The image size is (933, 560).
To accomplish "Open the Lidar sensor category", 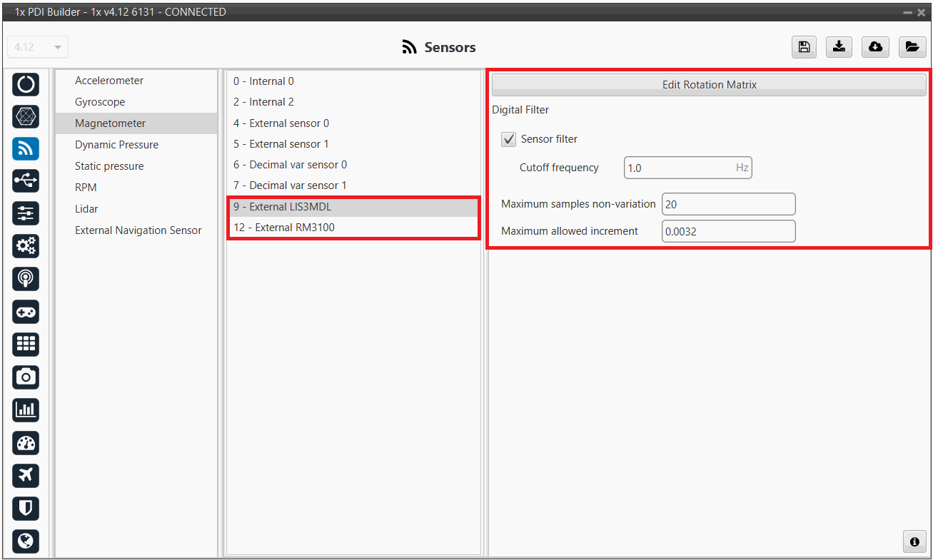I will [86, 209].
